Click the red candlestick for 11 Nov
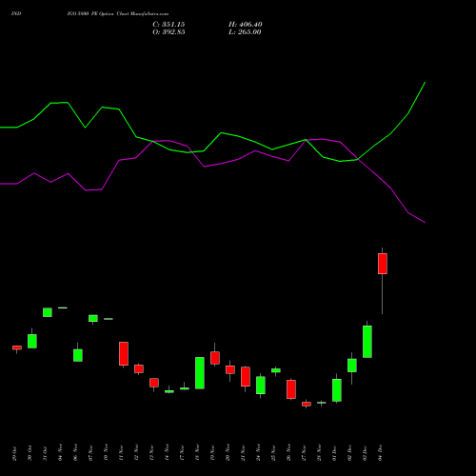The image size is (476, 476). tap(124, 353)
